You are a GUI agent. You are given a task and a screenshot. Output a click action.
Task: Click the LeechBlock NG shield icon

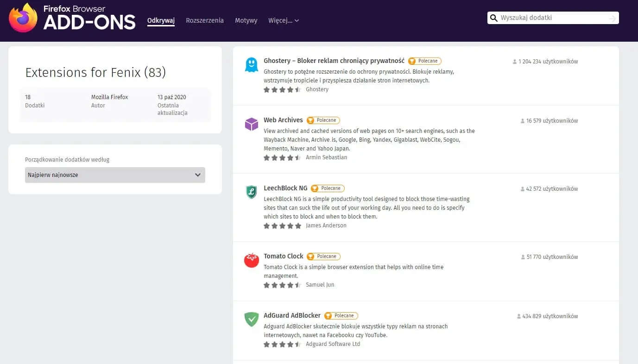251,192
